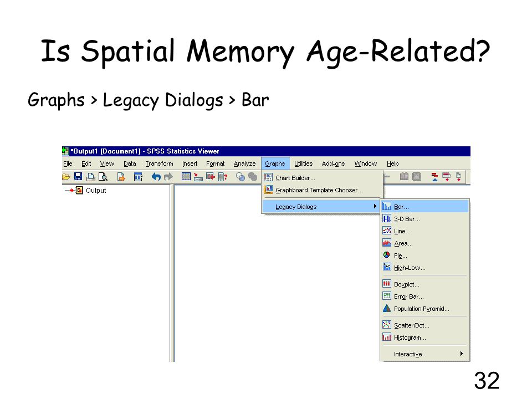Open the Analyze menu
Screen dimensions: 532x399
tap(244, 163)
